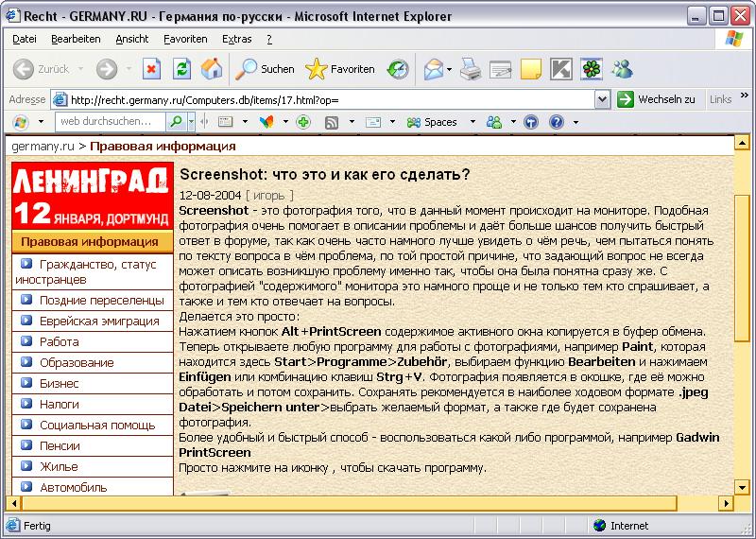Image resolution: width=756 pixels, height=539 pixels.
Task: Open the Поздние переселенцы link
Action: tap(102, 300)
